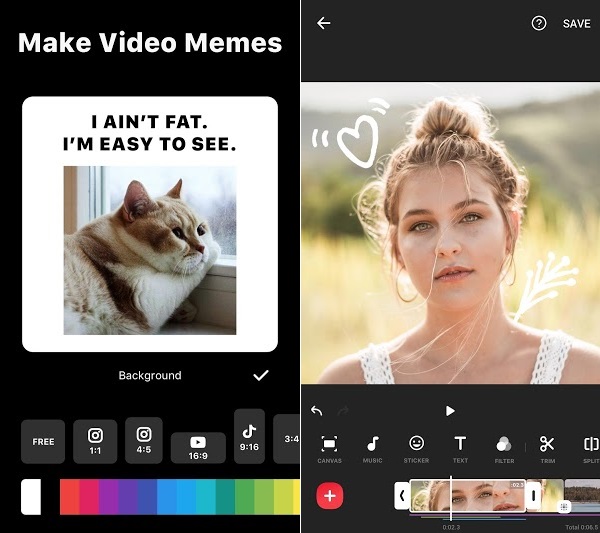Image resolution: width=600 pixels, height=533 pixels.
Task: Tap the SAVE button
Action: tap(576, 24)
